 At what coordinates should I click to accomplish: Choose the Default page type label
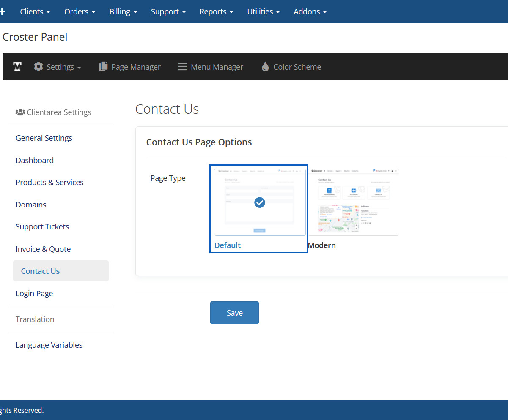(x=228, y=245)
